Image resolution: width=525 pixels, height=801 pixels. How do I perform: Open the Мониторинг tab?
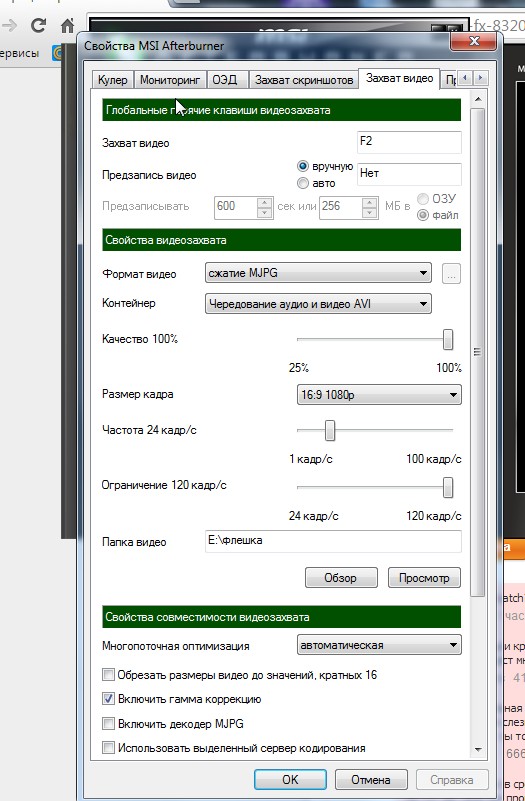tap(170, 80)
